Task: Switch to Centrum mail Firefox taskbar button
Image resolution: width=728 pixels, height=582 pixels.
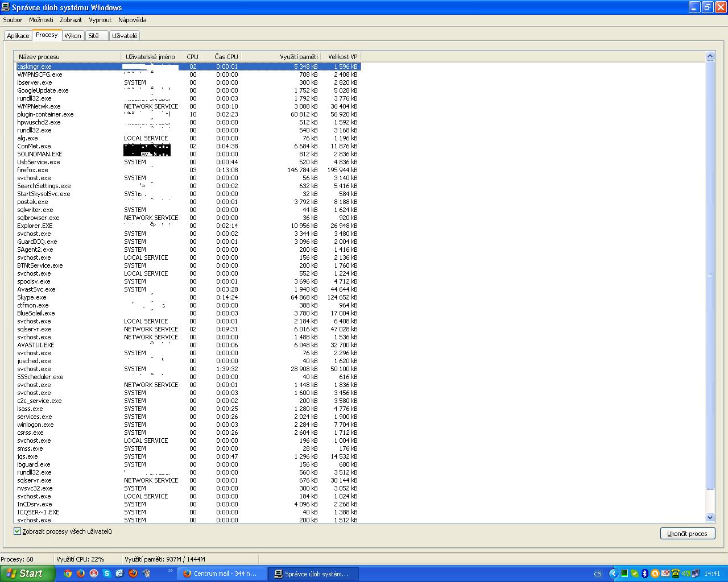Action: (x=222, y=573)
